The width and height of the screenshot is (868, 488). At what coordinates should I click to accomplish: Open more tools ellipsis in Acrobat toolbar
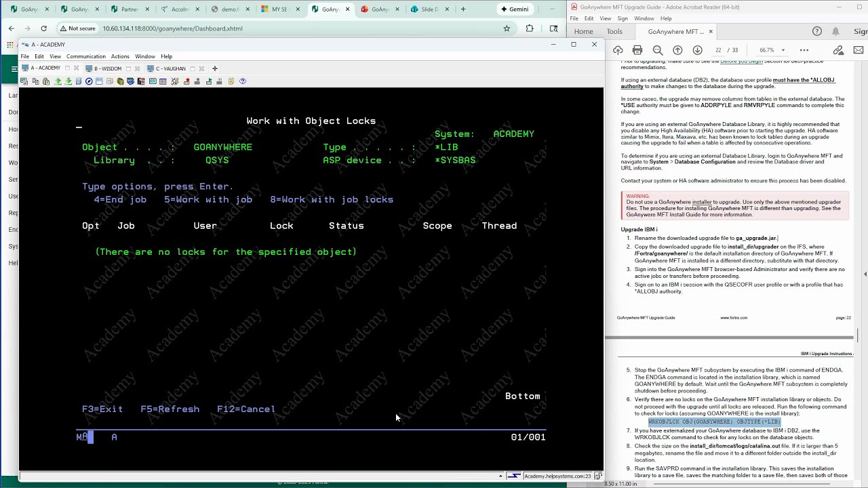click(804, 50)
